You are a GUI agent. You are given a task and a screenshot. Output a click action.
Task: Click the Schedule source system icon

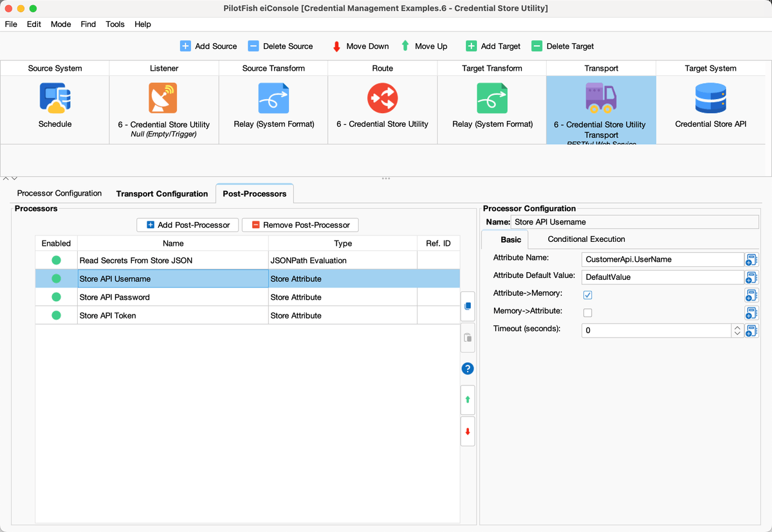coord(55,98)
